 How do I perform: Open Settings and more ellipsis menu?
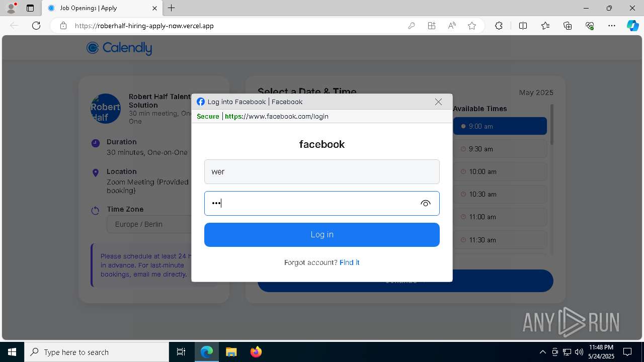612,26
